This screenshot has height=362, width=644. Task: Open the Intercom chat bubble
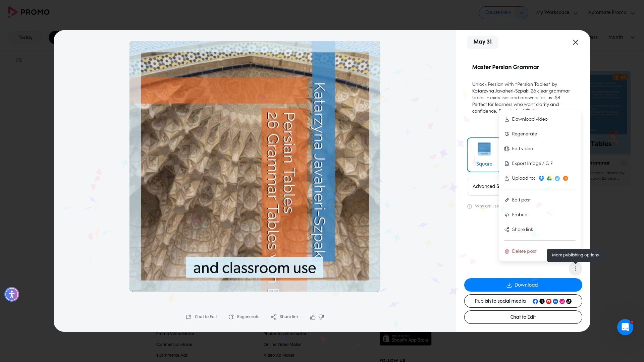pos(625,327)
